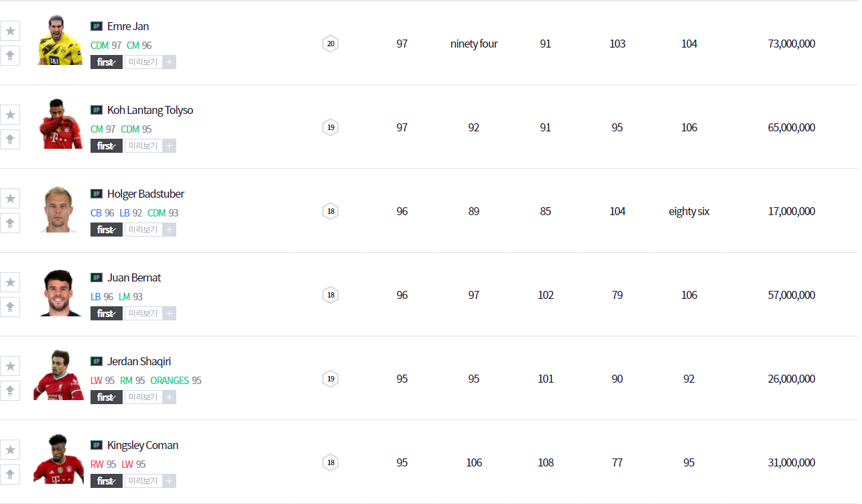
Task: Open the Holger Badstuber player name link
Action: coord(145,194)
